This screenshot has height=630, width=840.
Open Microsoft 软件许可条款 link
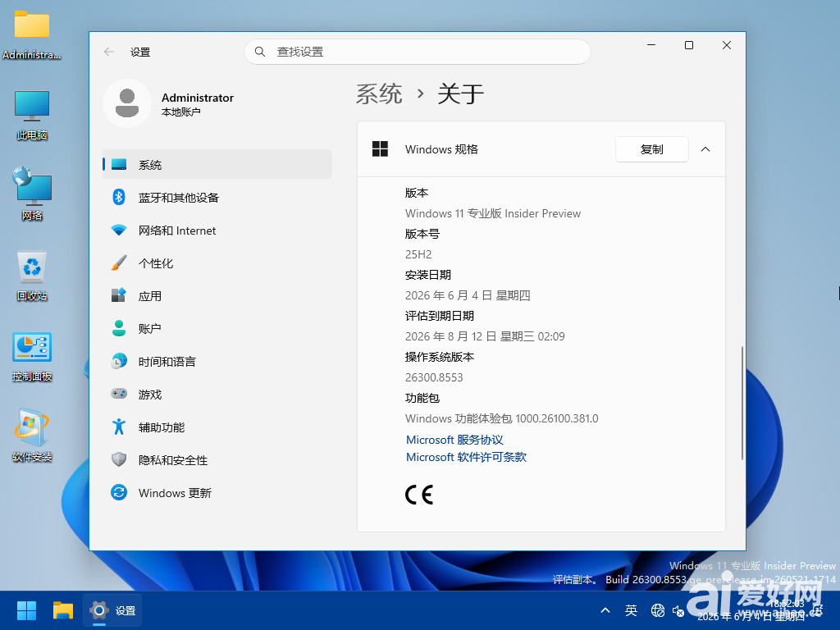coord(466,457)
